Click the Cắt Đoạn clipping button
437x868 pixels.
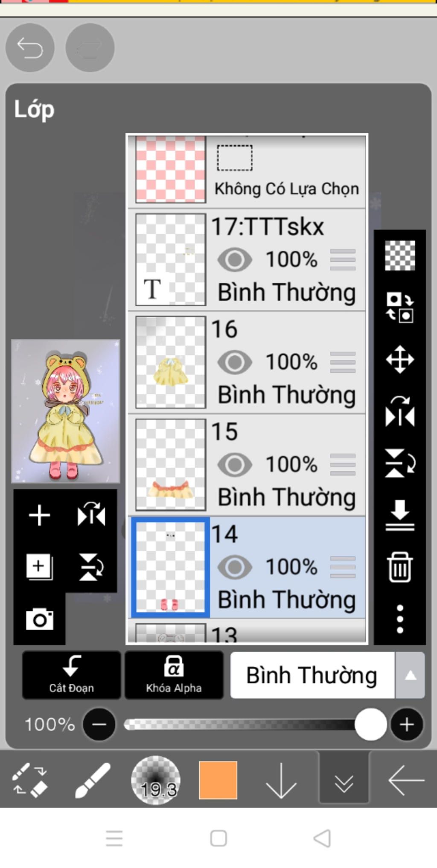click(71, 675)
